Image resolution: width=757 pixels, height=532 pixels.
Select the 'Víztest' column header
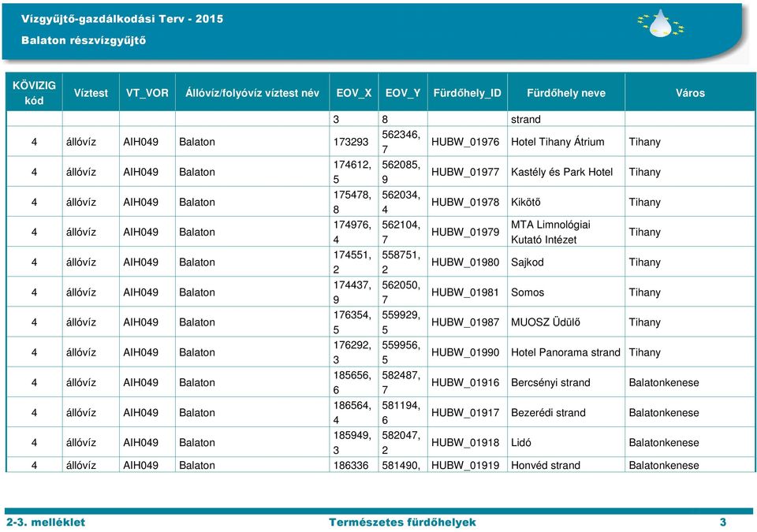point(91,93)
